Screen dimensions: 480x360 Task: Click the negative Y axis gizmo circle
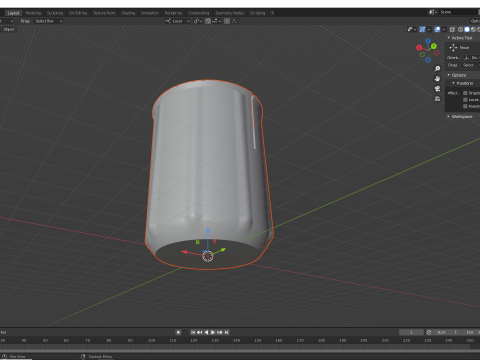(x=422, y=54)
